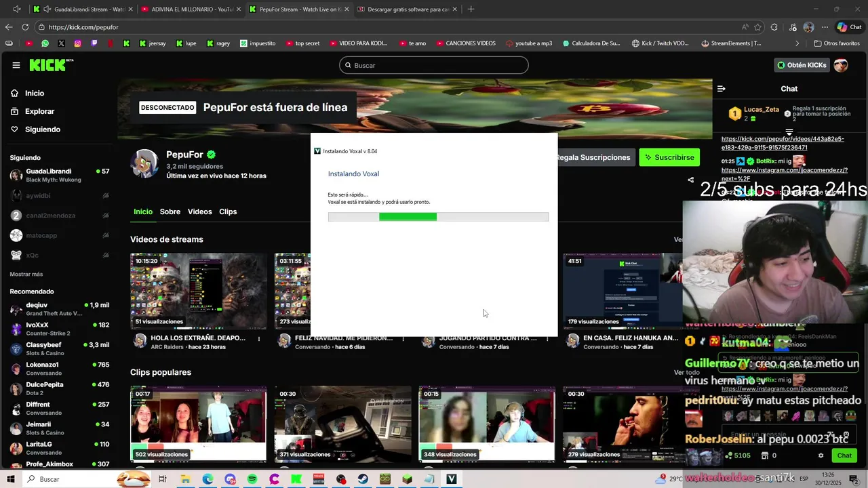The height and width of the screenshot is (488, 868).
Task: Open Copilot Chat button in browser
Action: pos(850,27)
